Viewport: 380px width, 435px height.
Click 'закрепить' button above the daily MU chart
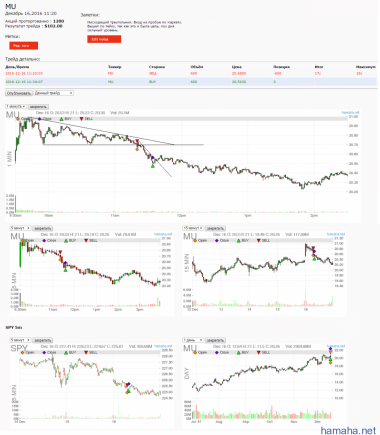(x=215, y=340)
